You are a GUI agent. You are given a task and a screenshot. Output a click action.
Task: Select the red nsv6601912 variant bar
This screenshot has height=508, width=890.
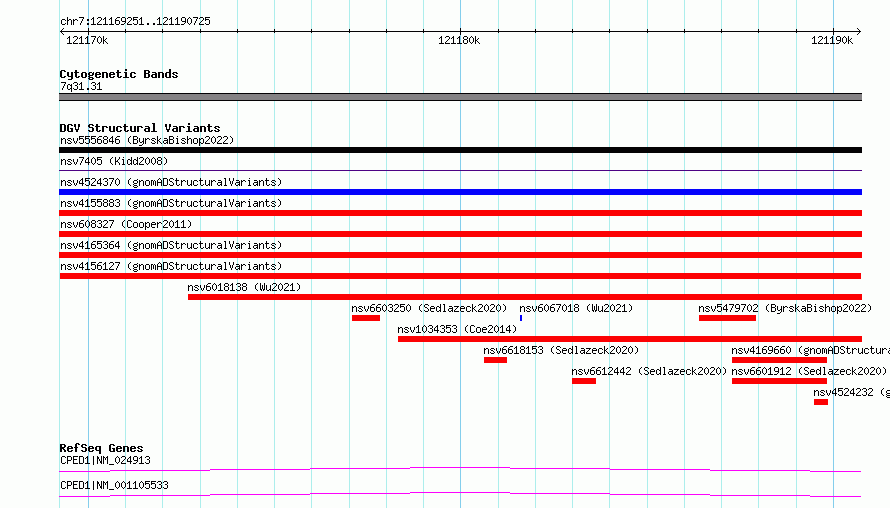pos(779,381)
